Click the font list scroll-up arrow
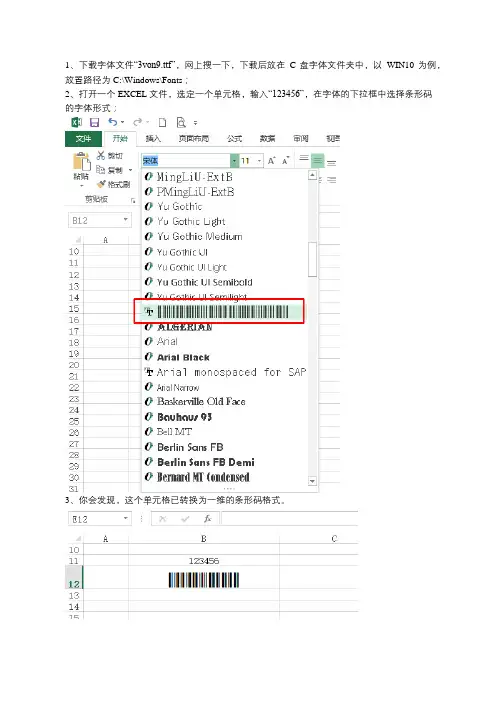 312,175
